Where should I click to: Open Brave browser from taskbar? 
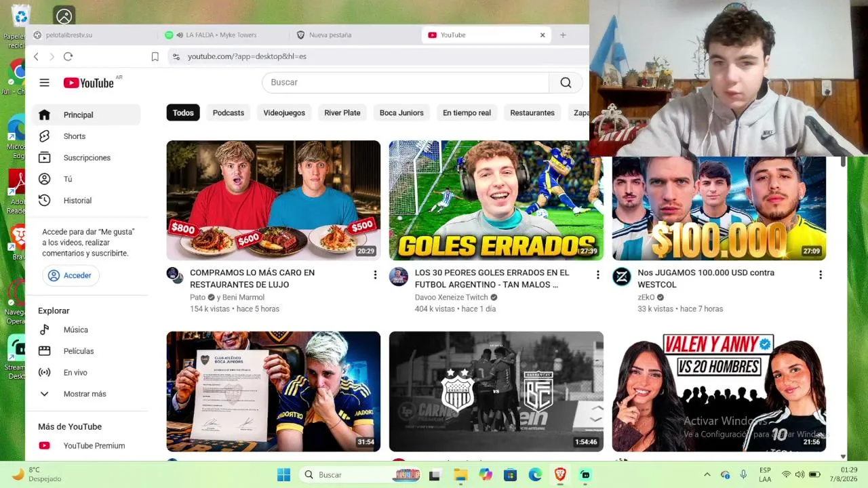[560, 475]
